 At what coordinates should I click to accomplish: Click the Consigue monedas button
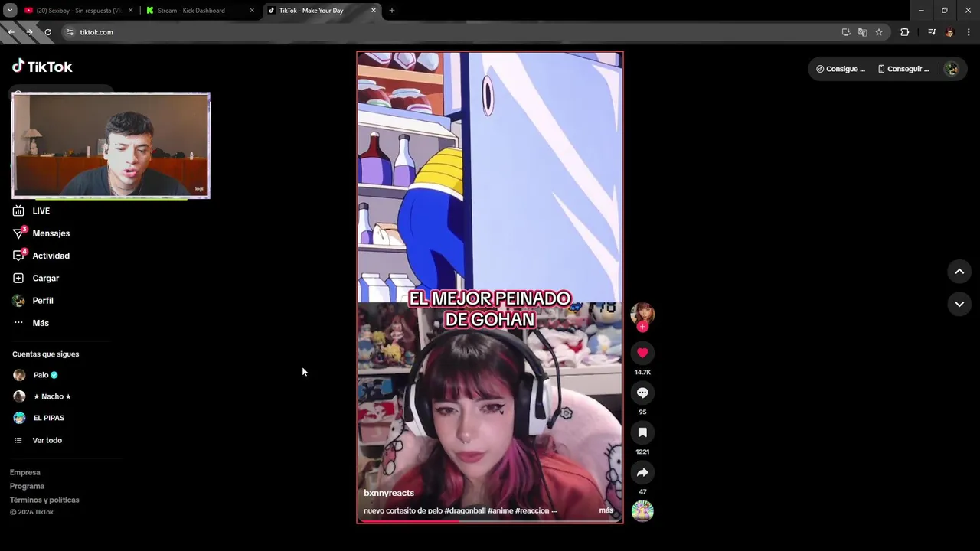(841, 69)
